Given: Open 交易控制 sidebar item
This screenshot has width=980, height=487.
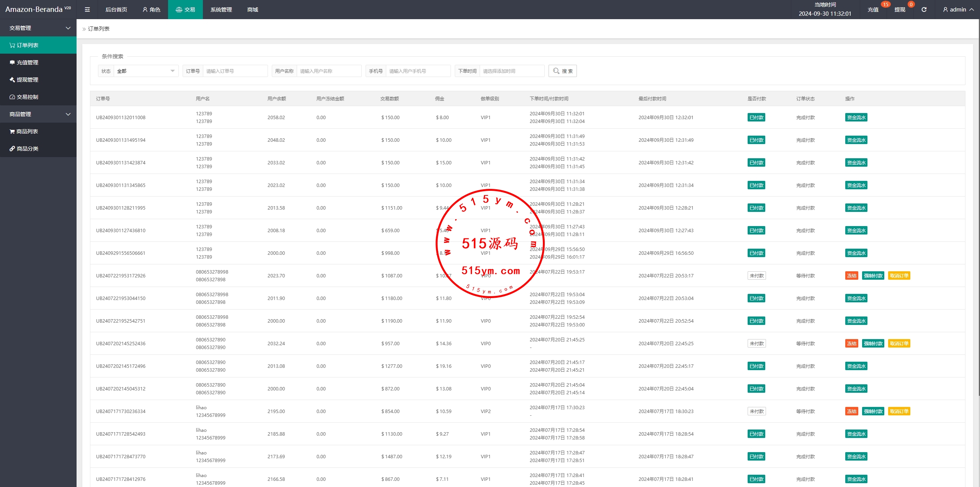Looking at the screenshot, I should pos(28,97).
